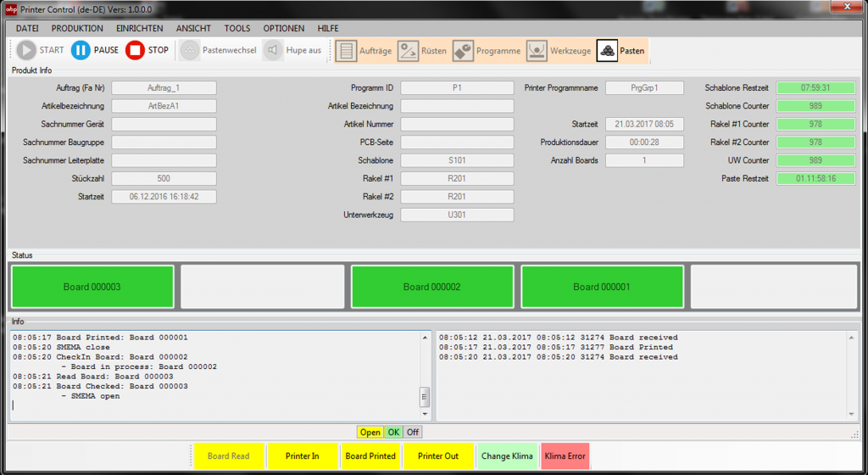
Task: Toggle the Open state button
Action: point(370,433)
